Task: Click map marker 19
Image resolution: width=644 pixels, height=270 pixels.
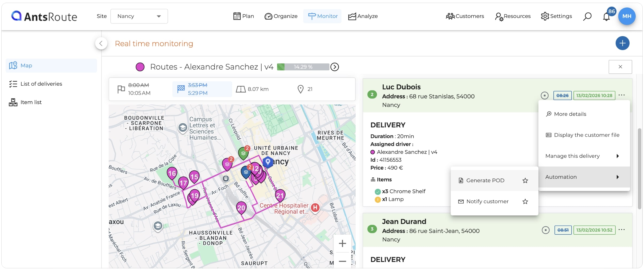Action: point(195,195)
